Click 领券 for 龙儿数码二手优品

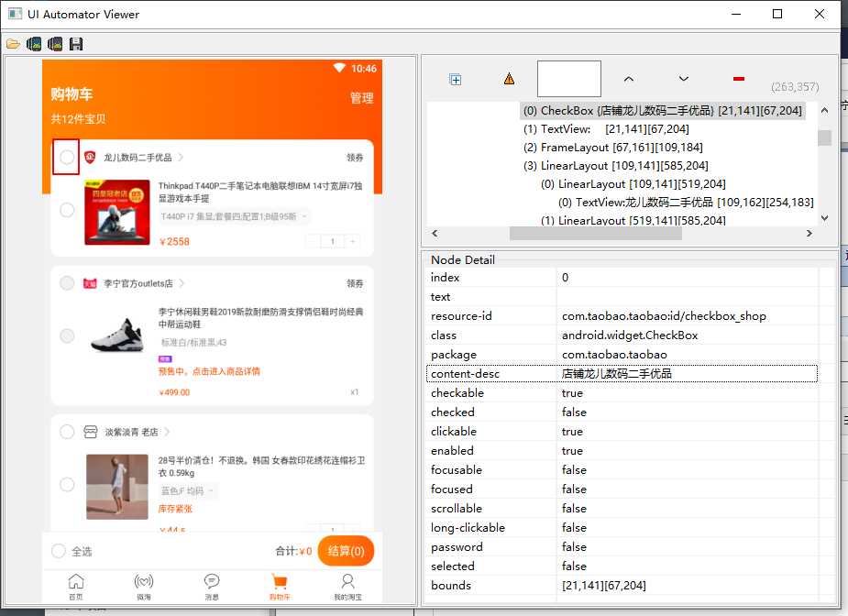click(355, 158)
